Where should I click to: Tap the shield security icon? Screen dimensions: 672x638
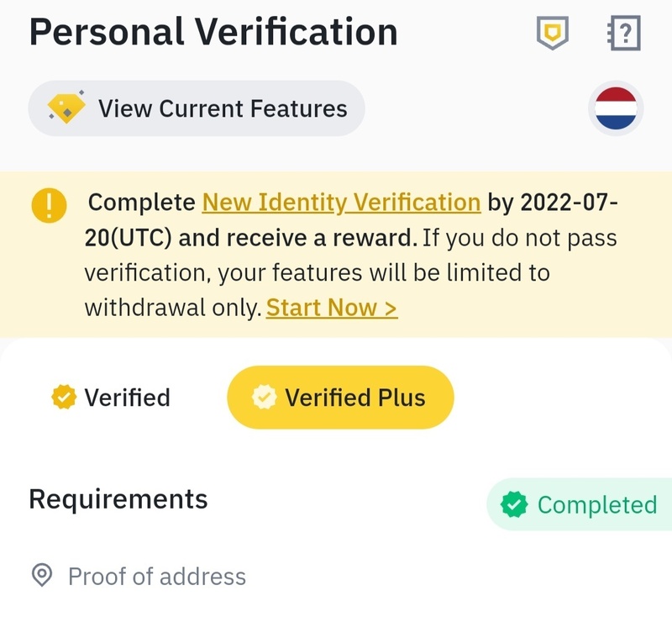coord(553,33)
